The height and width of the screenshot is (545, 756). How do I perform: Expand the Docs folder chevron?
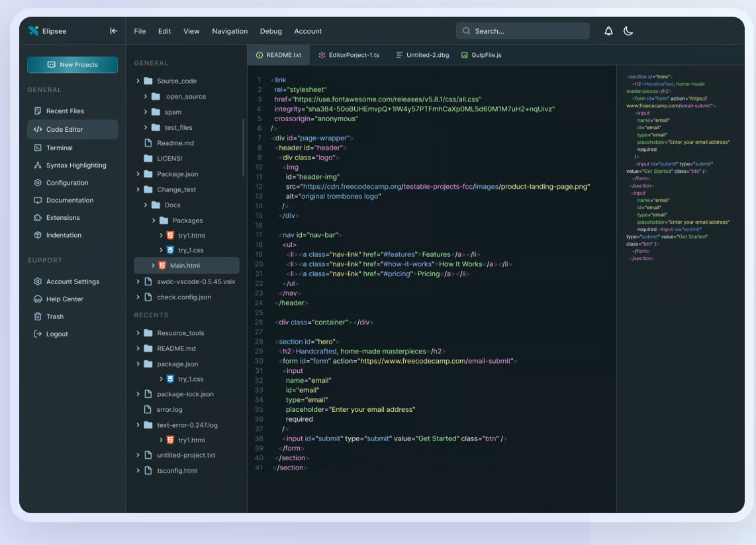146,205
